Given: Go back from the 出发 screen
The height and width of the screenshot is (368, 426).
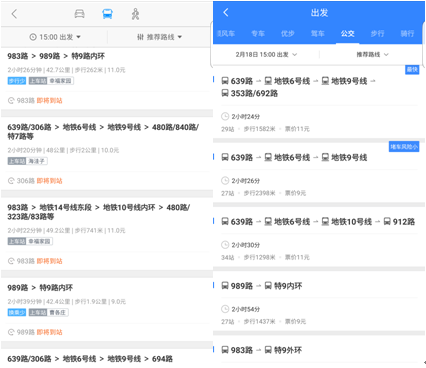Looking at the screenshot, I should pyautogui.click(x=226, y=13).
